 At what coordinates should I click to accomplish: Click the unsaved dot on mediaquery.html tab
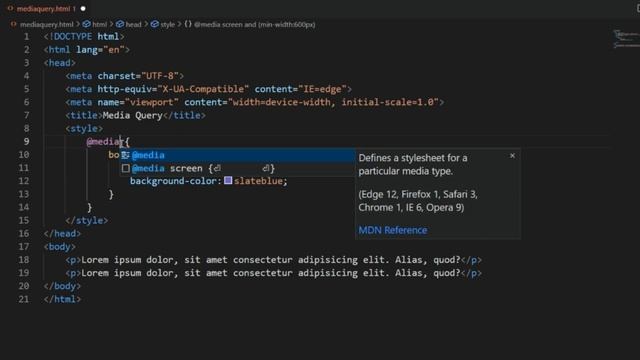[x=83, y=9]
